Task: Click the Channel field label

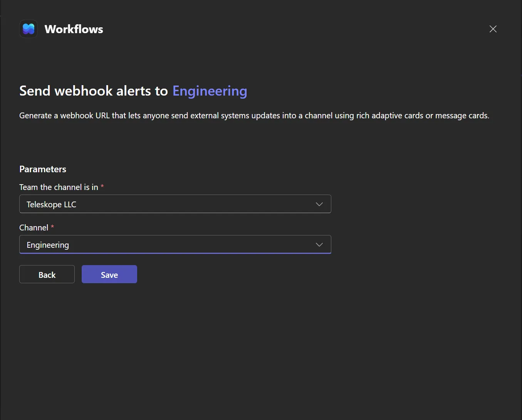Action: pyautogui.click(x=34, y=228)
